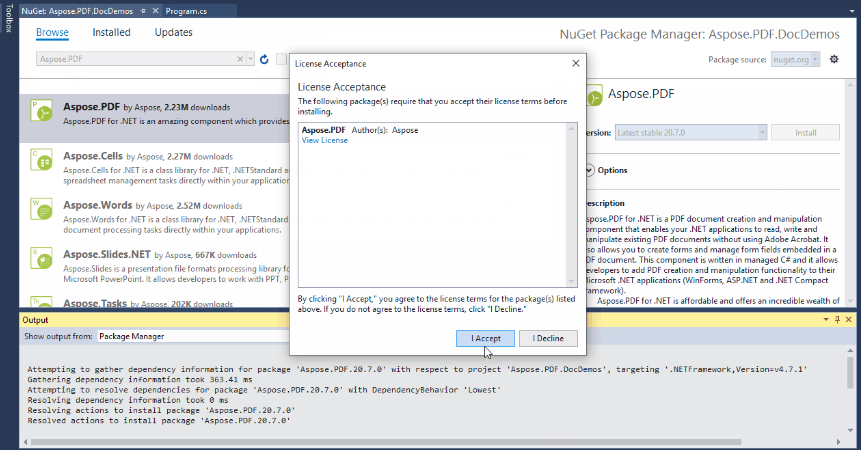The image size is (861, 450).
Task: Refresh the package search results
Action: [265, 59]
